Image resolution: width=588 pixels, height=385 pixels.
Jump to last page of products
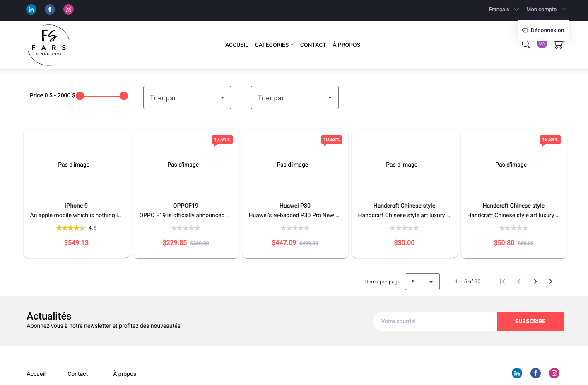(x=552, y=281)
